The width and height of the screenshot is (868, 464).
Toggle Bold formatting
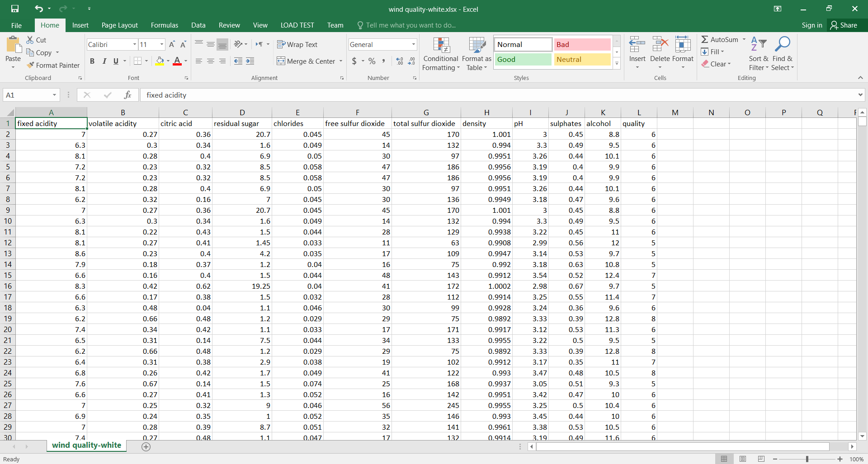pos(92,61)
